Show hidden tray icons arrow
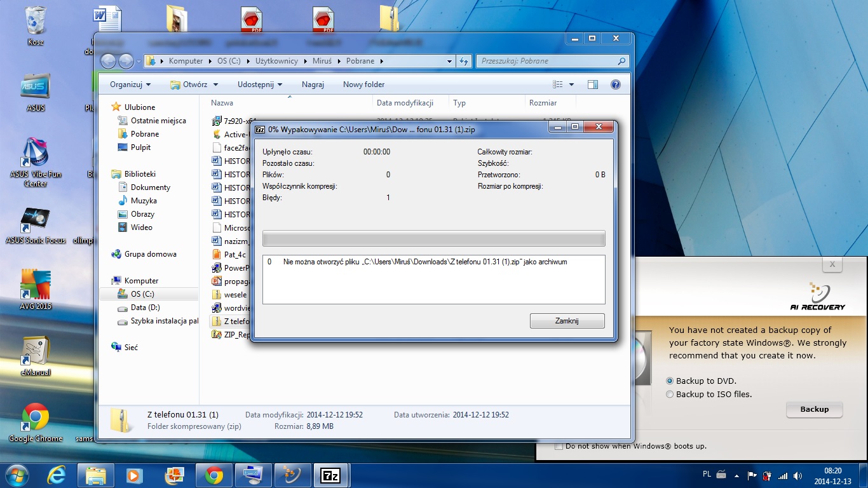868x488 pixels. tap(736, 475)
